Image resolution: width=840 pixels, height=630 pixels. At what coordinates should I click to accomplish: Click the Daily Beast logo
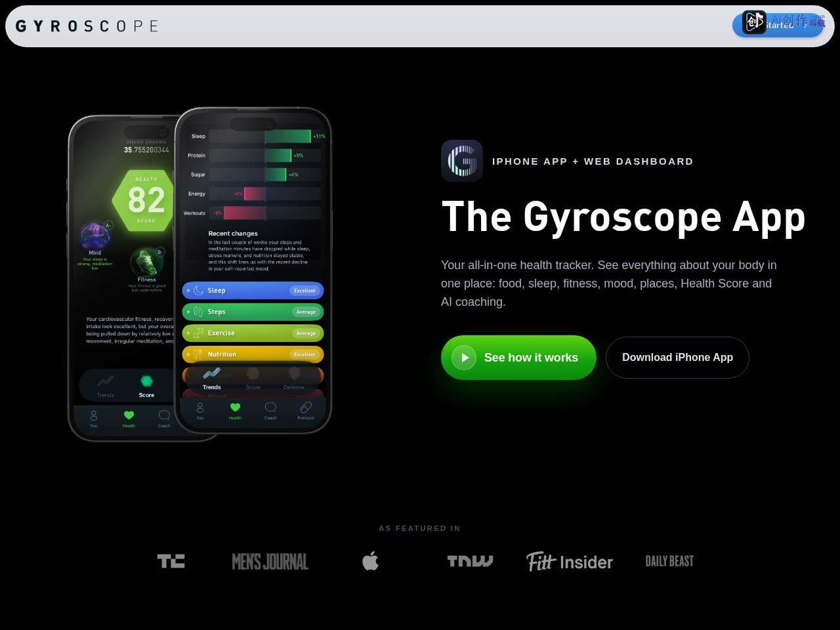(669, 561)
